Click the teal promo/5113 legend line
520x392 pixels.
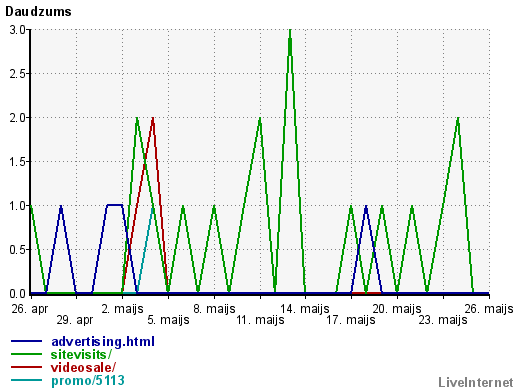tap(26, 380)
